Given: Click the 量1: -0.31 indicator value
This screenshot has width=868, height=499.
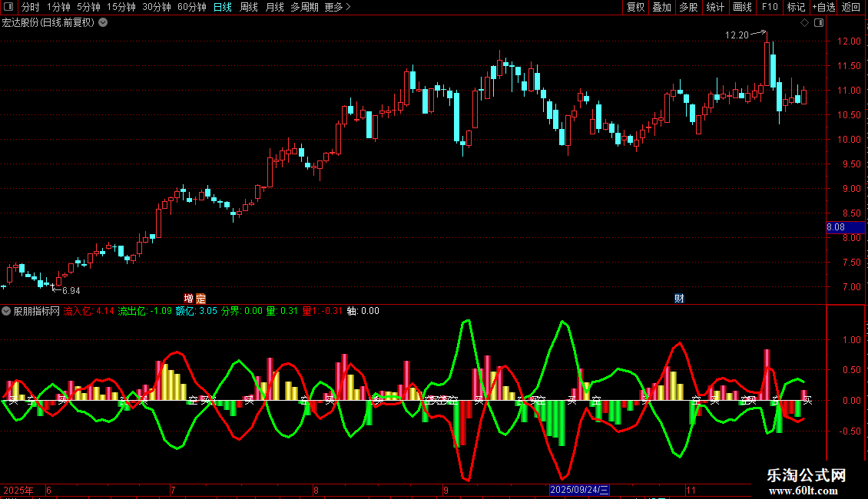Looking at the screenshot, I should click(322, 311).
